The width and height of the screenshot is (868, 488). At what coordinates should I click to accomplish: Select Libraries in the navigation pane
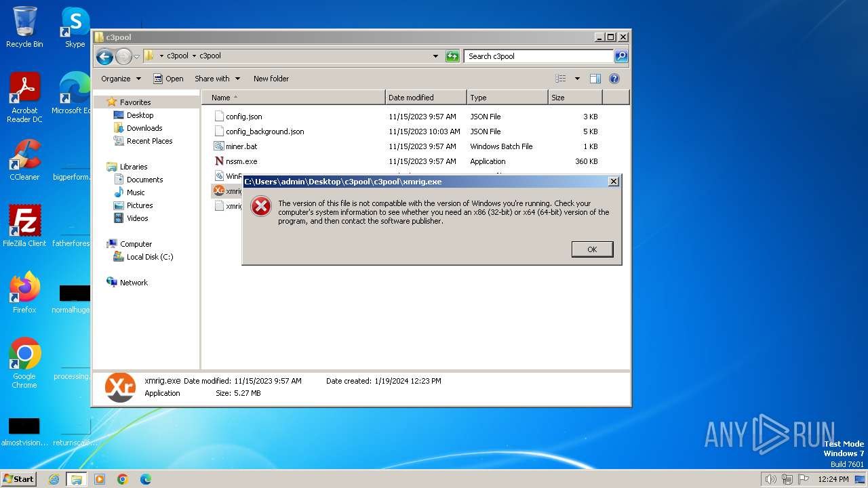134,167
